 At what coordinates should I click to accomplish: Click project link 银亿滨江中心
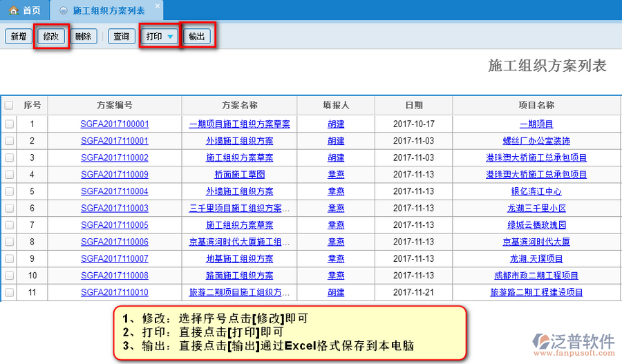click(536, 191)
